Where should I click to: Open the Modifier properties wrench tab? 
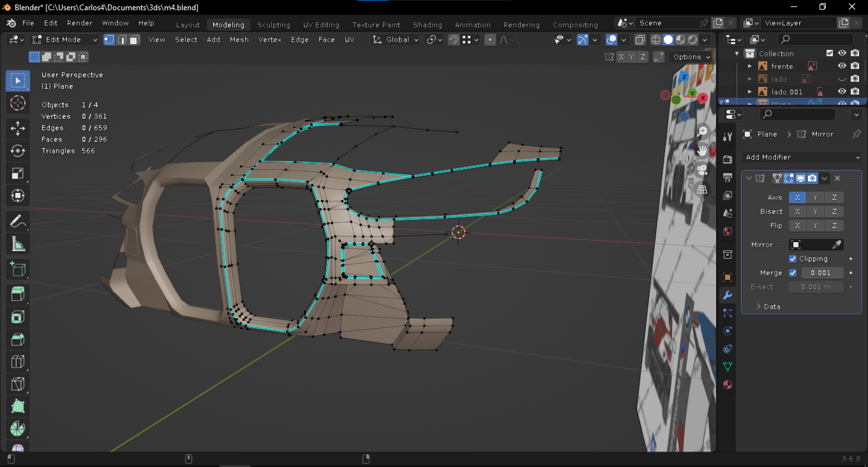coord(727,295)
